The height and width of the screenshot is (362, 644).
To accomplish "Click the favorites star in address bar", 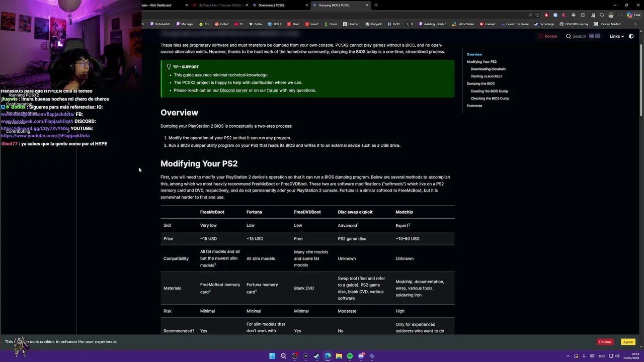I will pos(537,15).
